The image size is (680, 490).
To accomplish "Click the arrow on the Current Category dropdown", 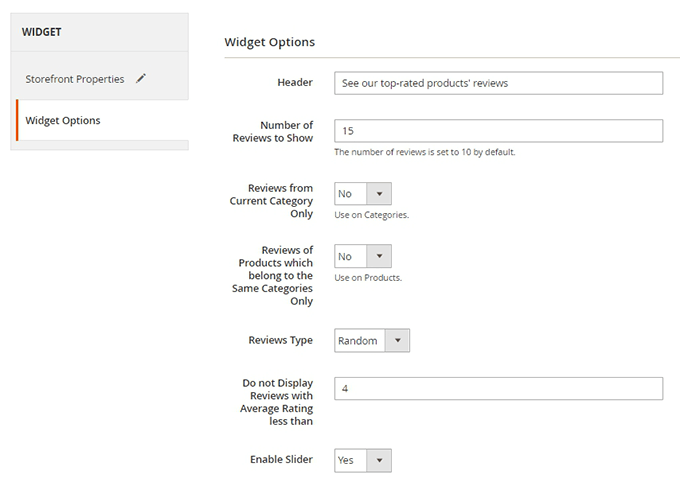I will pyautogui.click(x=379, y=194).
